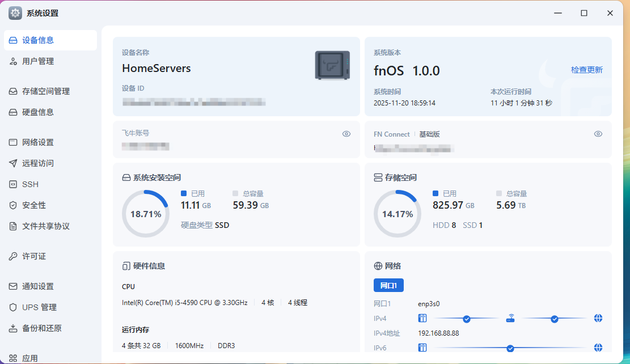
Task: Select 远程访问 in the sidebar
Action: point(50,163)
